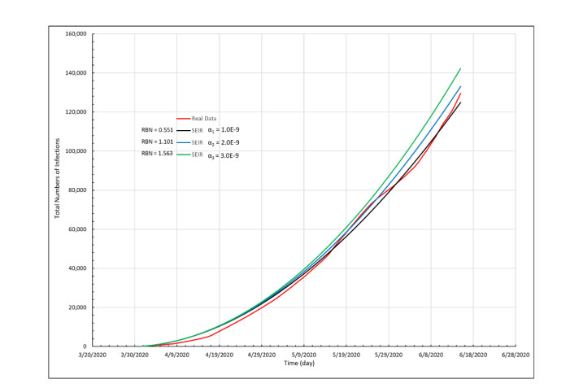Click the red Real Data legend line
The height and width of the screenshot is (392, 583).
tap(184, 118)
